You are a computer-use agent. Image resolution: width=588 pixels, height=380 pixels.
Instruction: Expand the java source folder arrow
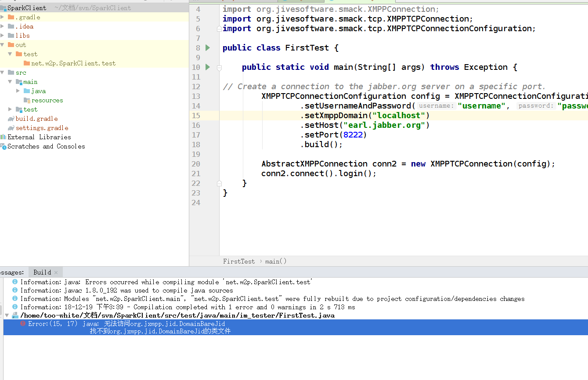coord(18,91)
